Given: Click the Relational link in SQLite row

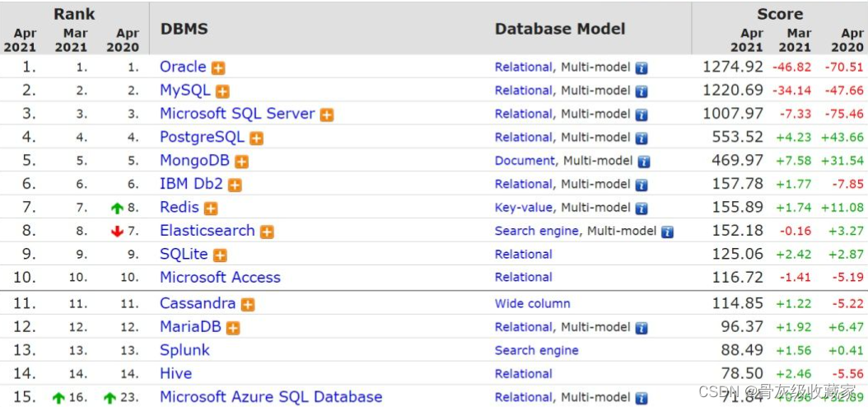Looking at the screenshot, I should click(523, 254).
